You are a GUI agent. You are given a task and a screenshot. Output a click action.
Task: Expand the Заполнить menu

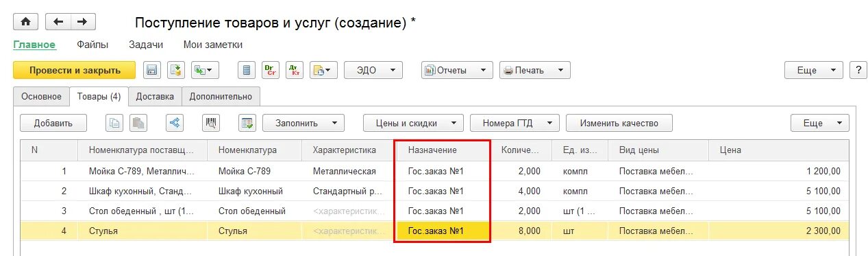pos(303,123)
